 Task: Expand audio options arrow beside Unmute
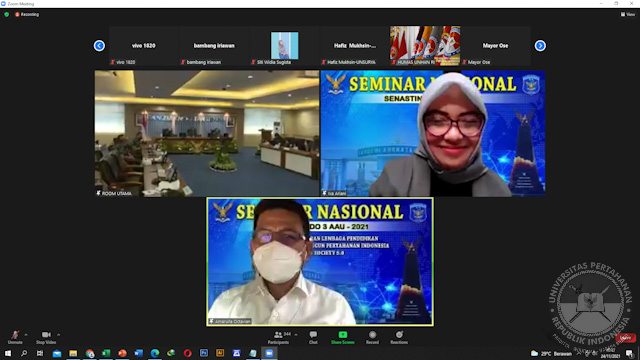point(26,335)
